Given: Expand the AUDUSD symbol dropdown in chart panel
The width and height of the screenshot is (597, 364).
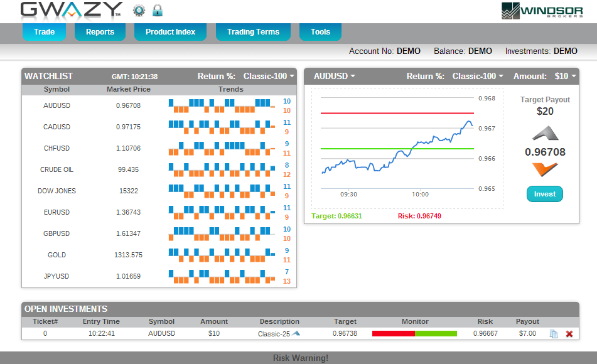Looking at the screenshot, I should point(334,77).
